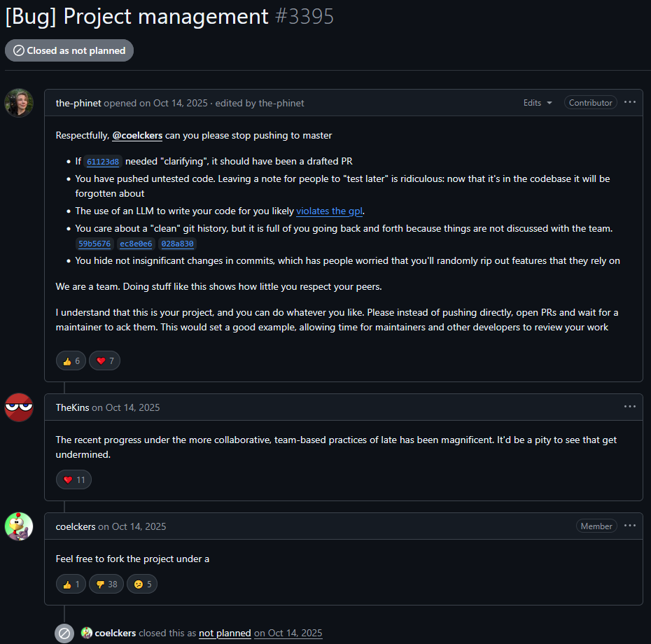This screenshot has width=651, height=644.
Task: Open the "violates the gpl" link
Action: pyautogui.click(x=330, y=211)
